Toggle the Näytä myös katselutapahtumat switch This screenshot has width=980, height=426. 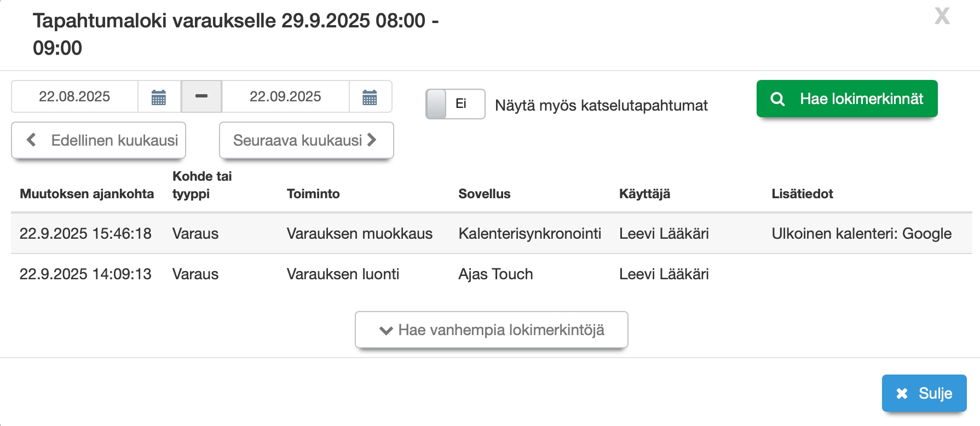(x=455, y=104)
